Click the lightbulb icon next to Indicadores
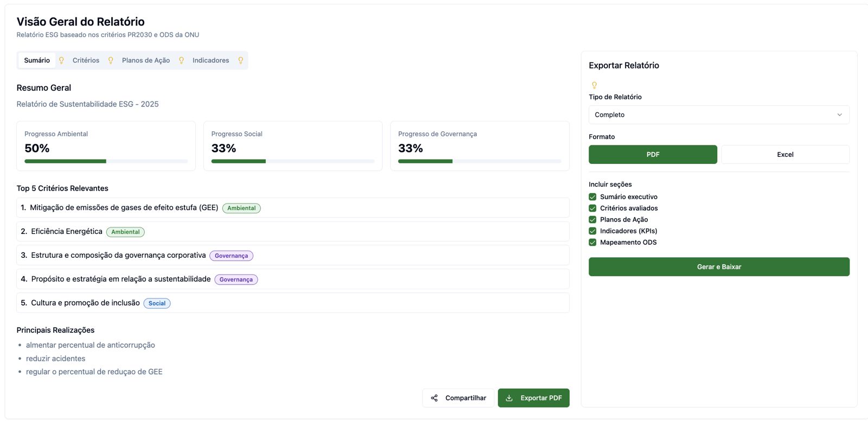Screen dimensions: 868x438 (240, 60)
